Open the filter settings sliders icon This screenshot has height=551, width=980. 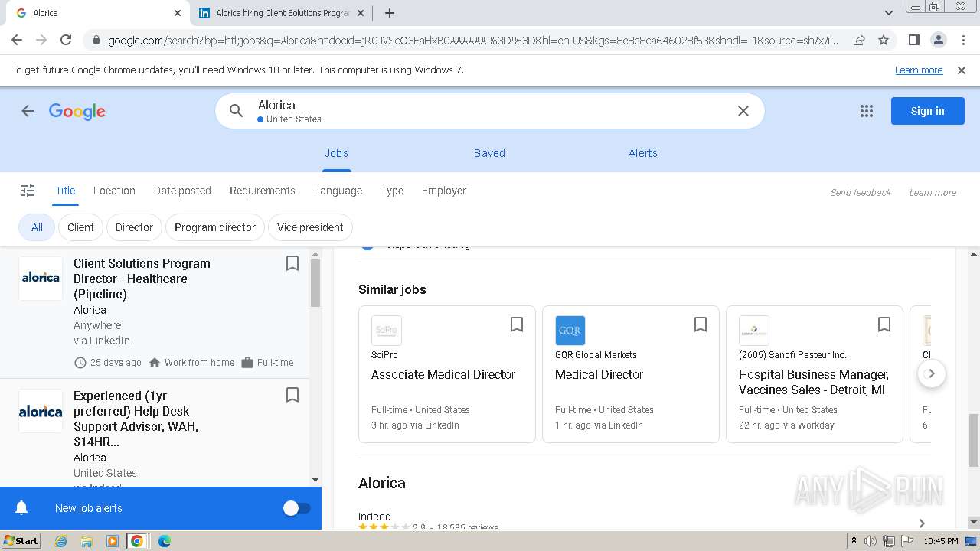(28, 191)
